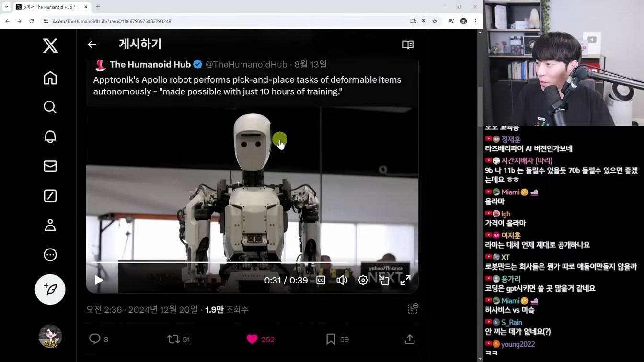
Task: Select chat message 가격이 올라마 by lgh
Action: coord(505,223)
